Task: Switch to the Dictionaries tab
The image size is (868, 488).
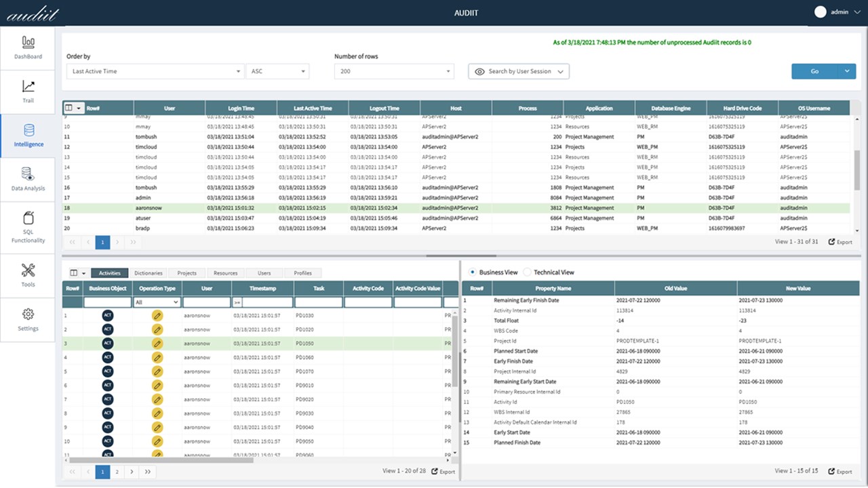Action: click(148, 273)
